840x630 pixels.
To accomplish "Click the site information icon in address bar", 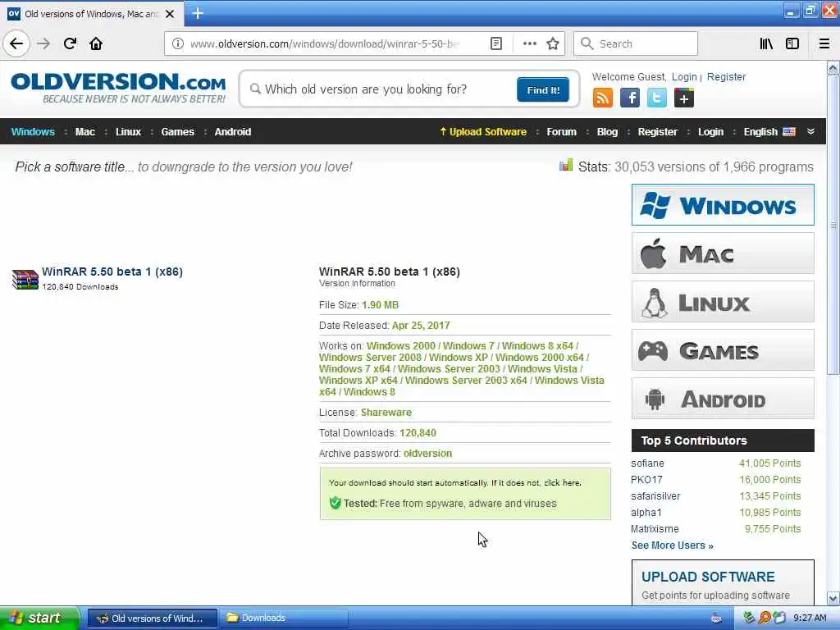I will pos(178,43).
